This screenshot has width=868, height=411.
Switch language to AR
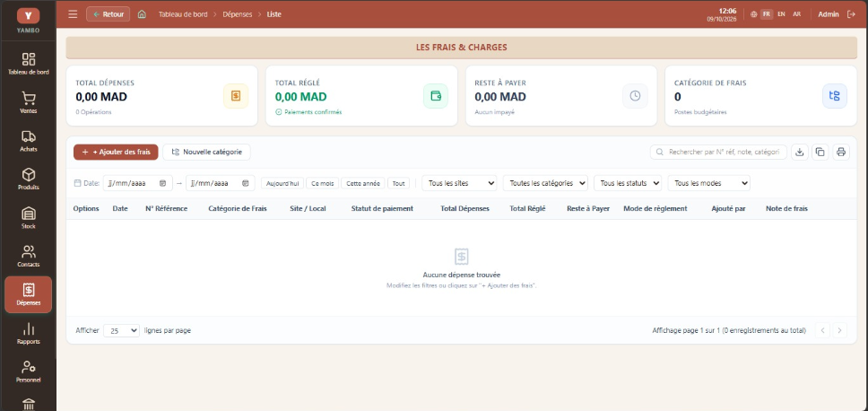point(796,14)
